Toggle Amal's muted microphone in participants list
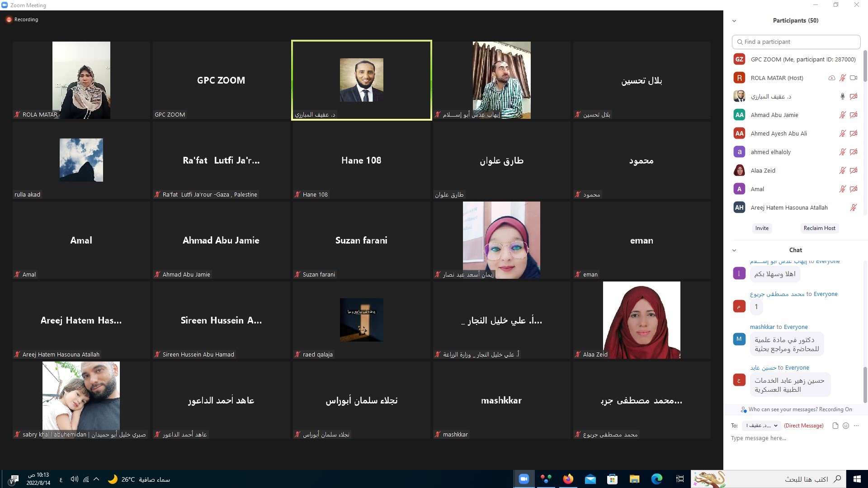868x488 pixels. [x=842, y=189]
